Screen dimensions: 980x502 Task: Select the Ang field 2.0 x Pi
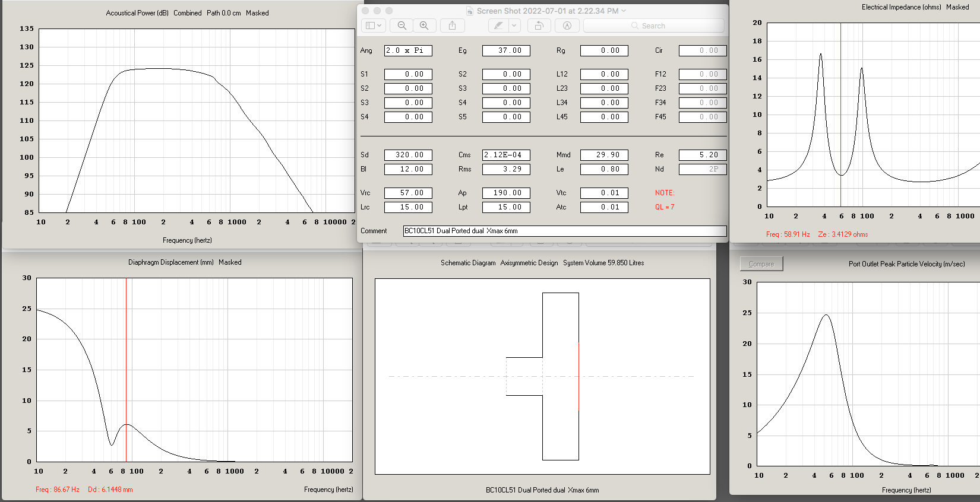pos(408,50)
